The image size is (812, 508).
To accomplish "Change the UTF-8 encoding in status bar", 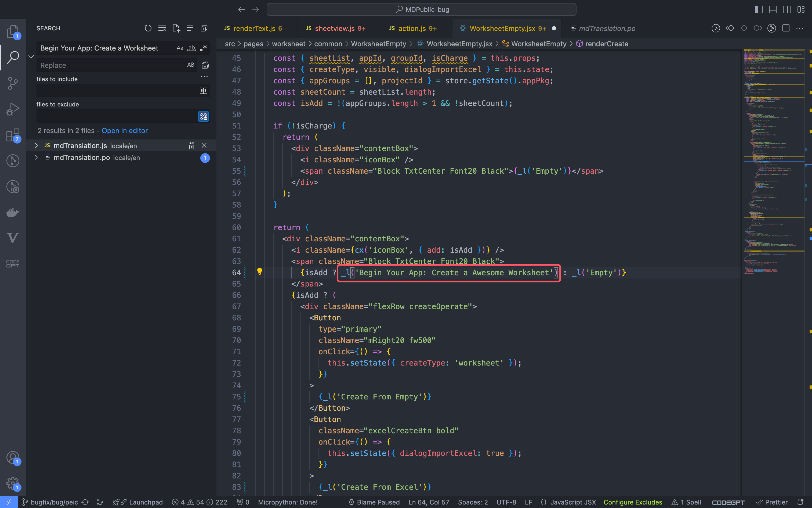I will (x=506, y=502).
